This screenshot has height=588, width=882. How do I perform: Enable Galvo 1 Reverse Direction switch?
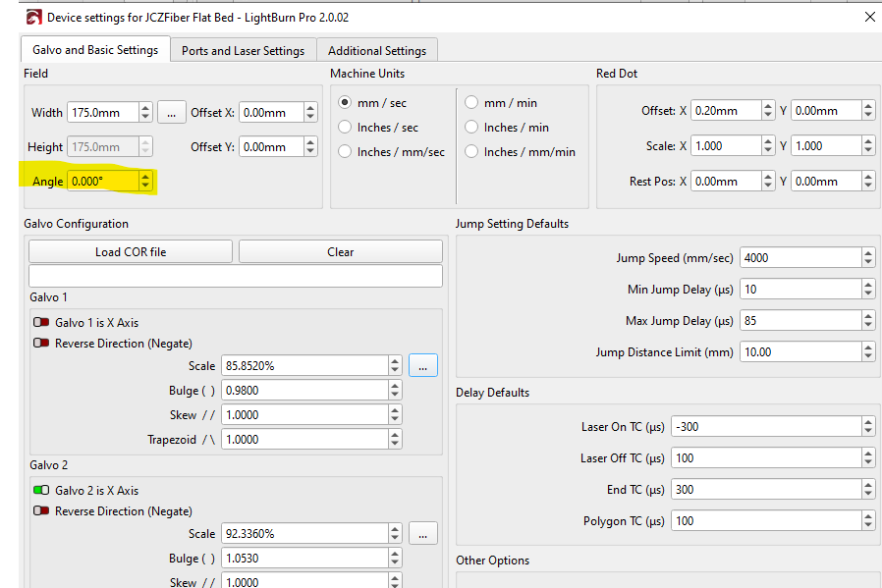[x=41, y=344]
